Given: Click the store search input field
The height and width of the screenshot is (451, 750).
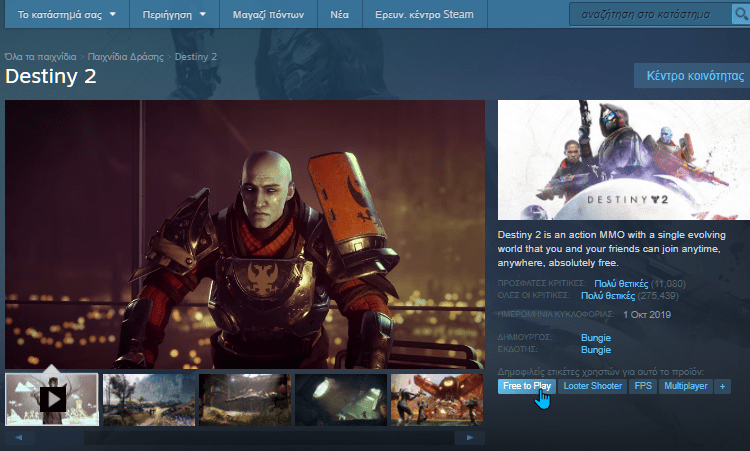Looking at the screenshot, I should pyautogui.click(x=651, y=14).
